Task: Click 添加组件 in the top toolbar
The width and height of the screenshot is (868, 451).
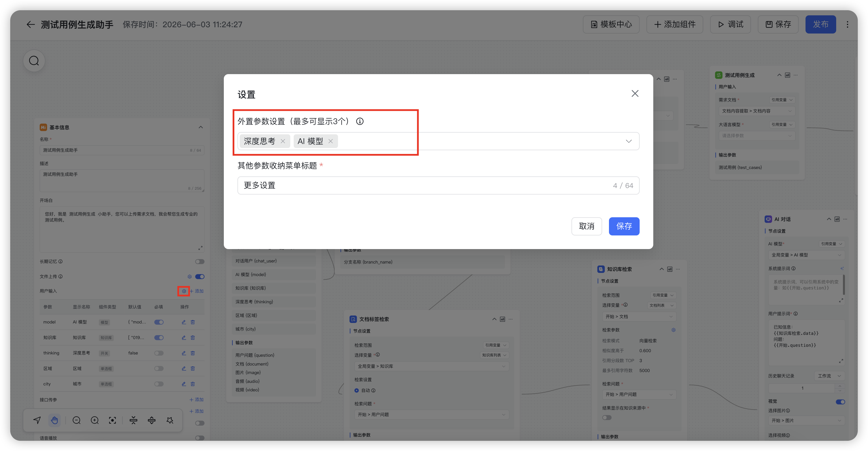Action: pyautogui.click(x=675, y=24)
